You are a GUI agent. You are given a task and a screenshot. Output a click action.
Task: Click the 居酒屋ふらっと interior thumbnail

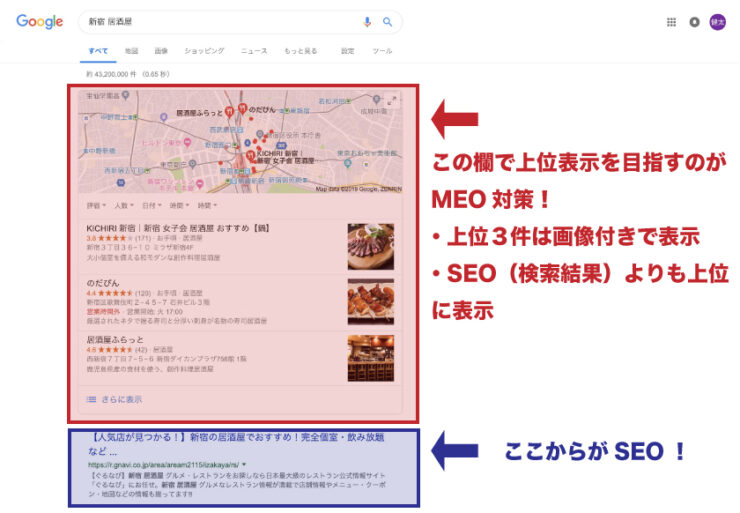[371, 358]
